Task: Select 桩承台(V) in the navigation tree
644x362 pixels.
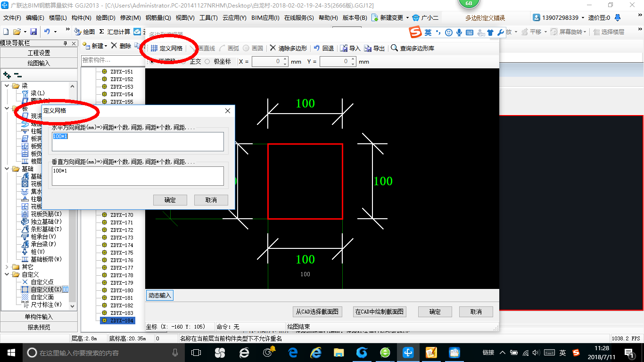Action: click(x=43, y=237)
